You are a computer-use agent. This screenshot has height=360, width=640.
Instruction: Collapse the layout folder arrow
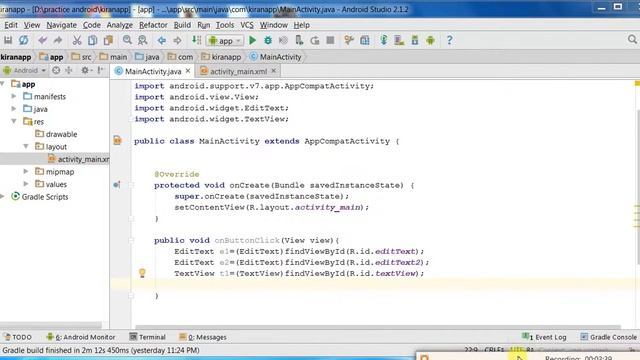tap(26, 146)
